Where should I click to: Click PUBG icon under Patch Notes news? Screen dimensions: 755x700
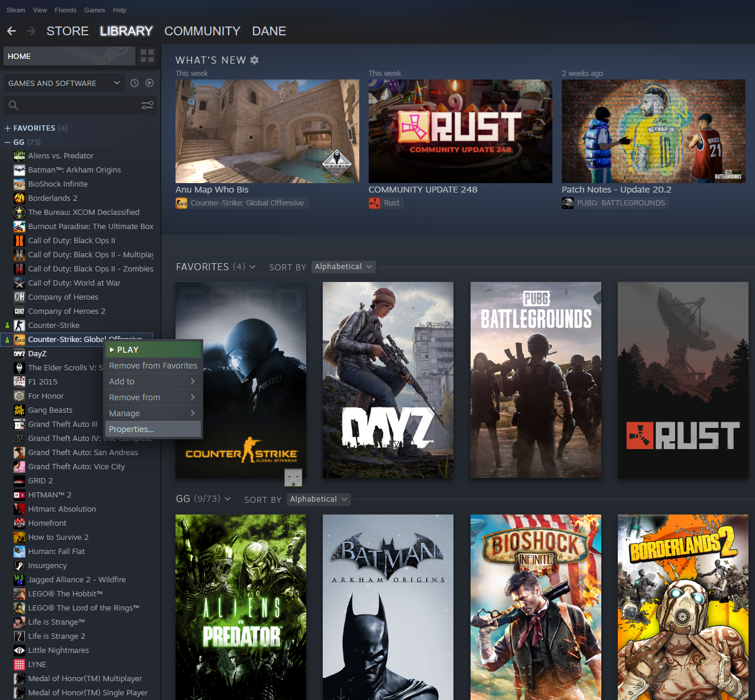click(x=568, y=203)
